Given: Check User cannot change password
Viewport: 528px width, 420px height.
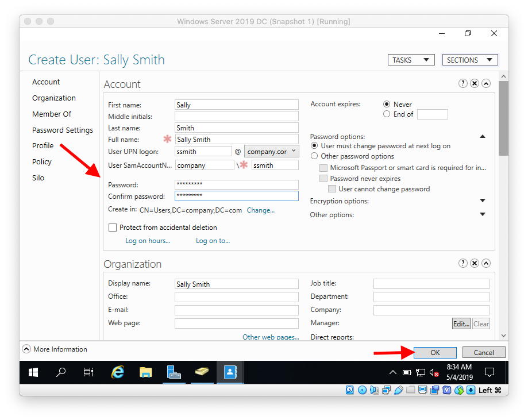Looking at the screenshot, I should click(x=332, y=188).
